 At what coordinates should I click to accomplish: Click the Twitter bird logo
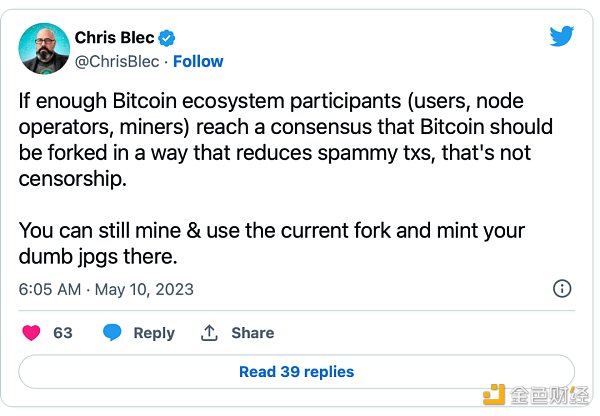pos(562,37)
